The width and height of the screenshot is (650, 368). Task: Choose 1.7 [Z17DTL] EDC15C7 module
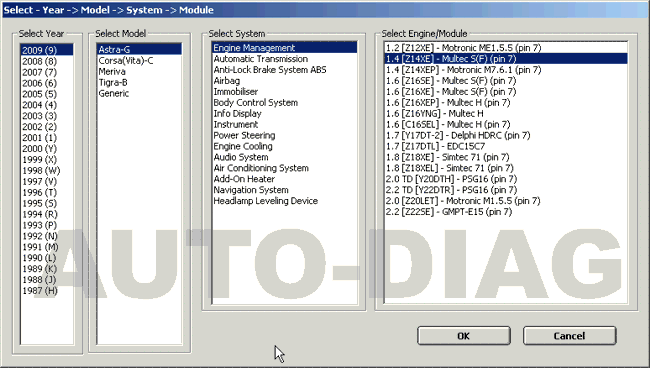coord(506,146)
